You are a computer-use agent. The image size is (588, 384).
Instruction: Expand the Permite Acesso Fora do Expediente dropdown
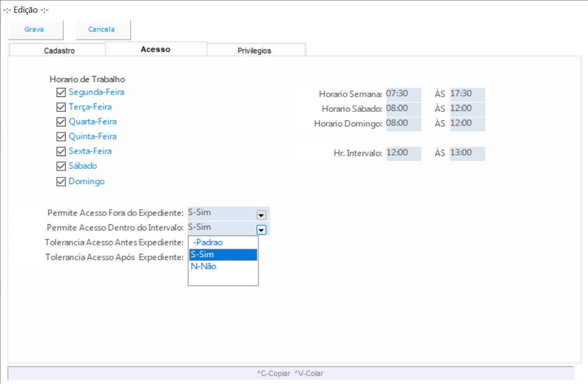(261, 215)
